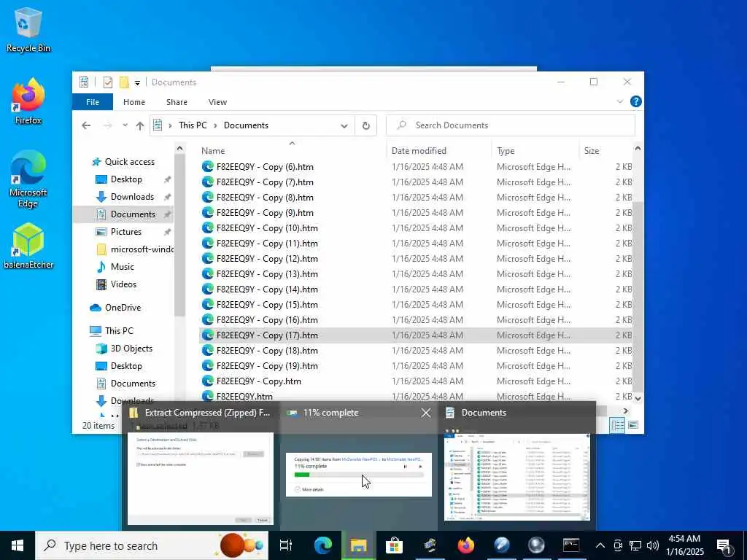Open the Documents window preview thumbnail
Screen dimensions: 747x560
517,477
